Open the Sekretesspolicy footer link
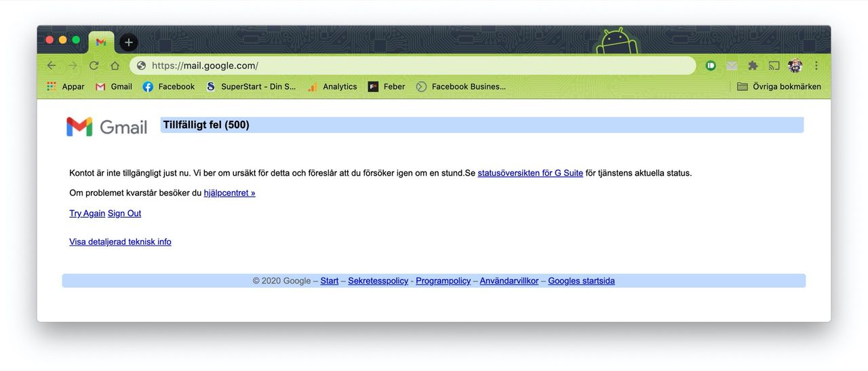Screen dimensions: 868x371 coord(378,281)
